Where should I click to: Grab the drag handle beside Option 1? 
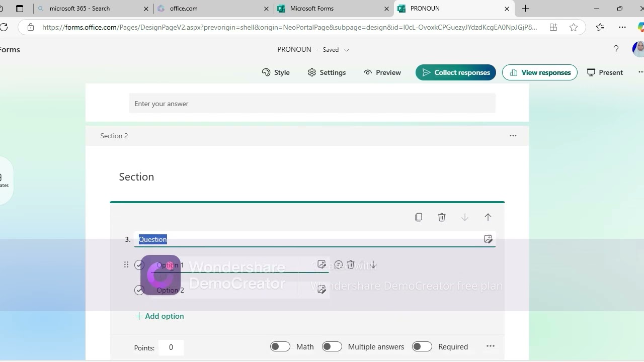pyautogui.click(x=126, y=264)
